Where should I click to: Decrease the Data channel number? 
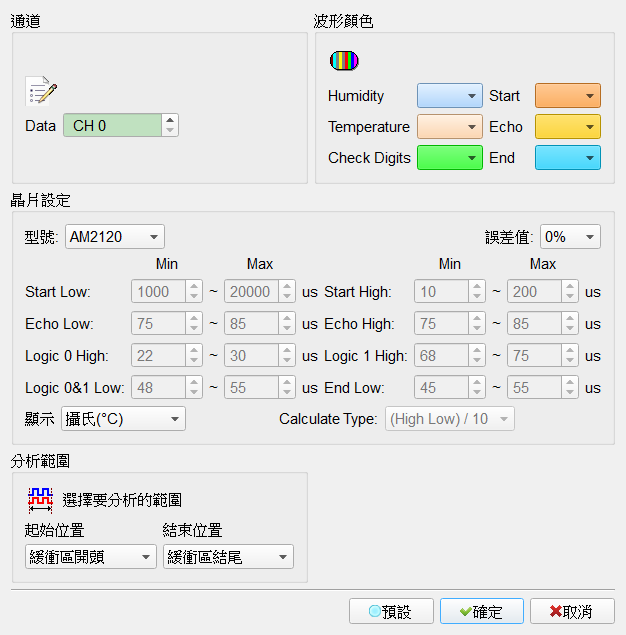pyautogui.click(x=170, y=130)
